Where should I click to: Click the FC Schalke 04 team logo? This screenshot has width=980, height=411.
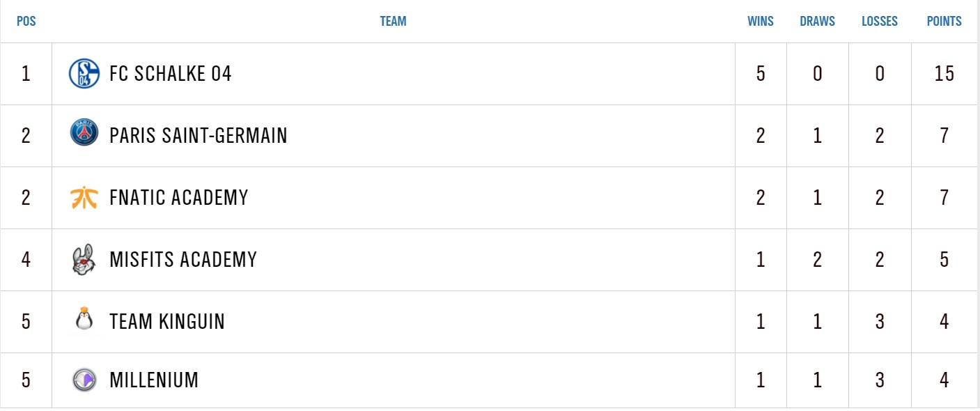[84, 73]
